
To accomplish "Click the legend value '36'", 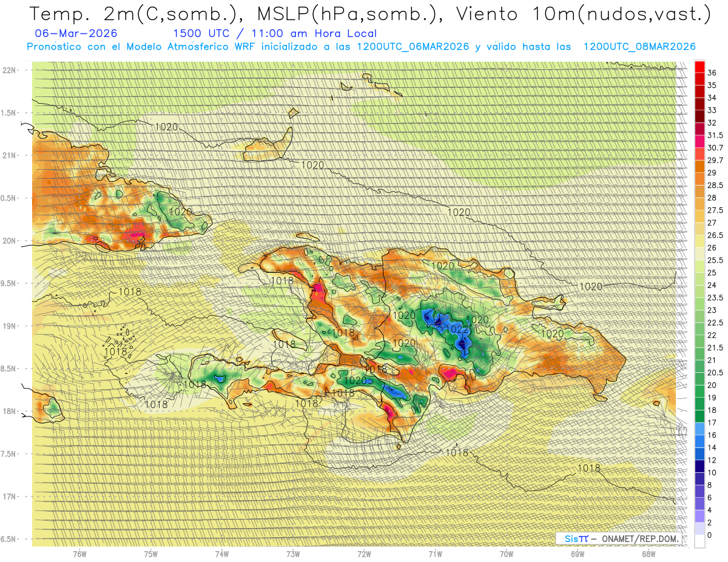I will (712, 73).
